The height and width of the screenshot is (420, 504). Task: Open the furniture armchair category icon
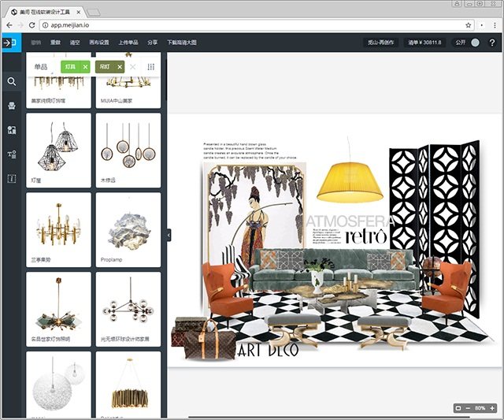tap(12, 106)
